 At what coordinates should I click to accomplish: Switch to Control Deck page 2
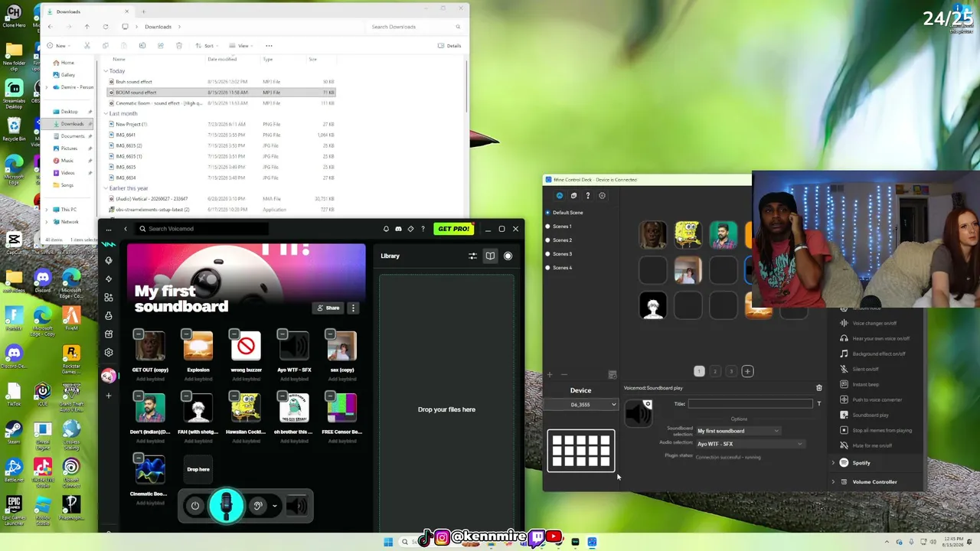(715, 371)
